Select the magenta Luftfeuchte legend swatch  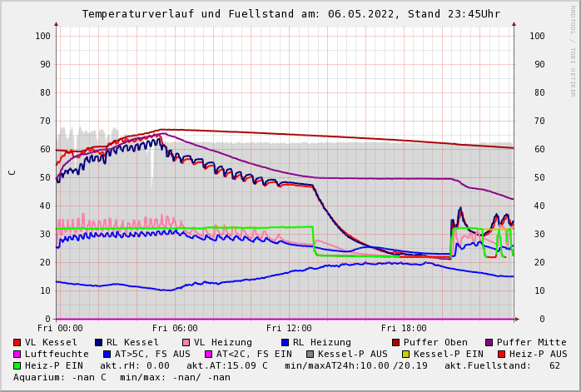coord(17,354)
